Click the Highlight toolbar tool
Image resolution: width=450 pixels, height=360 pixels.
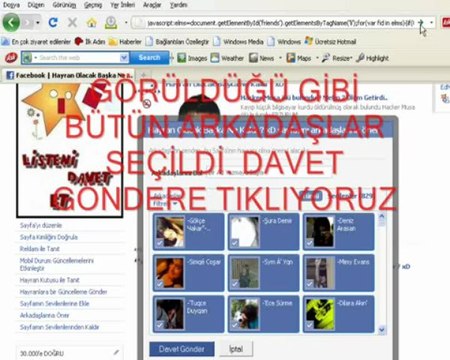[x=372, y=58]
